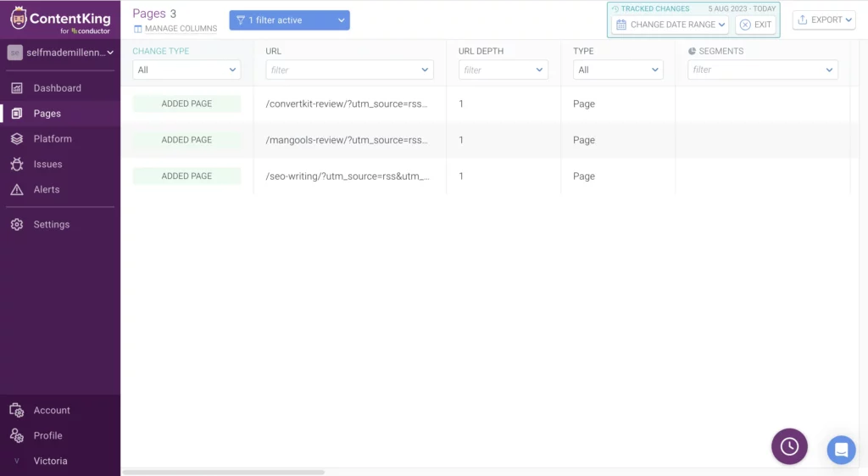Open the Platform layers icon

(17, 138)
